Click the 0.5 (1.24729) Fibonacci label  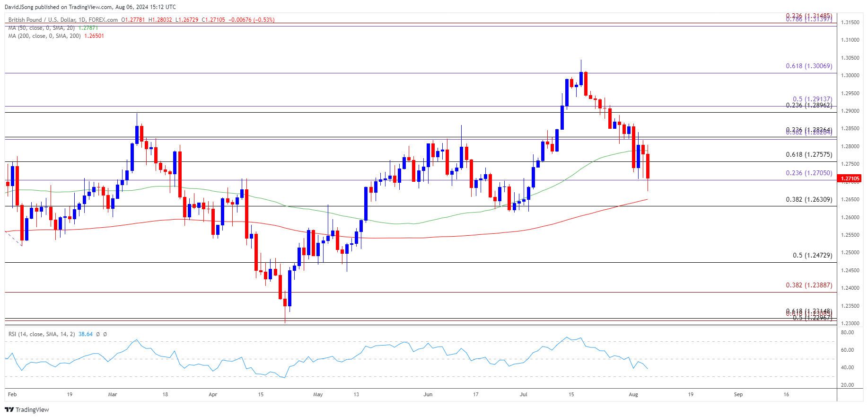point(812,256)
